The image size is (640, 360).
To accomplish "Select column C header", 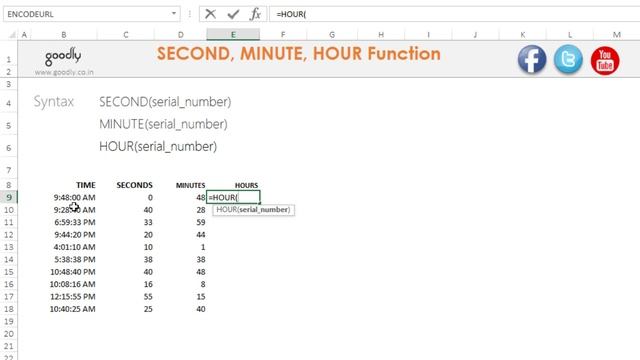I will (126, 35).
